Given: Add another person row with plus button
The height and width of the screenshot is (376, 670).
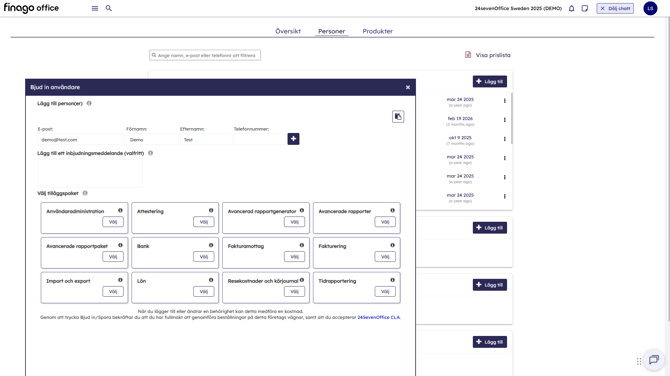Looking at the screenshot, I should pyautogui.click(x=293, y=139).
